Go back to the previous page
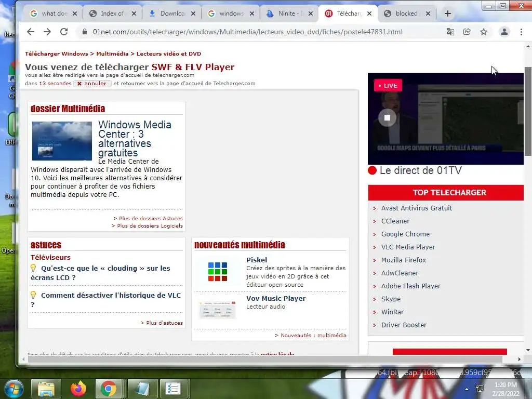 point(31,32)
